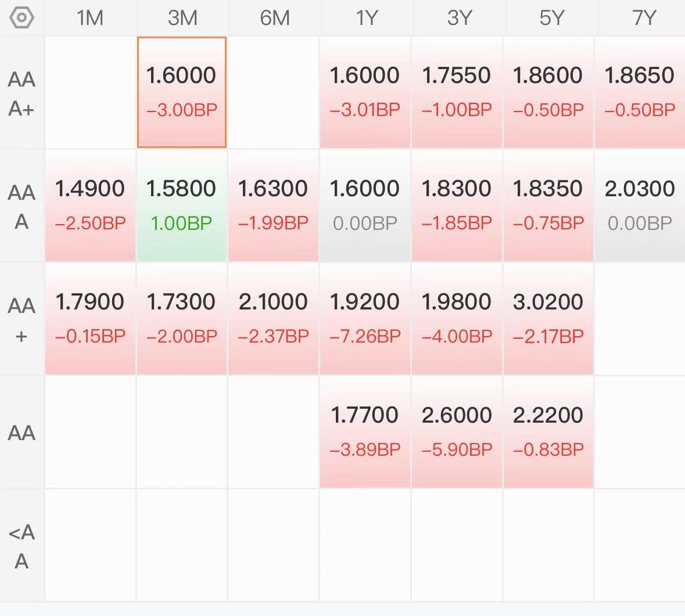The width and height of the screenshot is (685, 616).
Task: Select the 7Y column header
Action: pyautogui.click(x=643, y=18)
